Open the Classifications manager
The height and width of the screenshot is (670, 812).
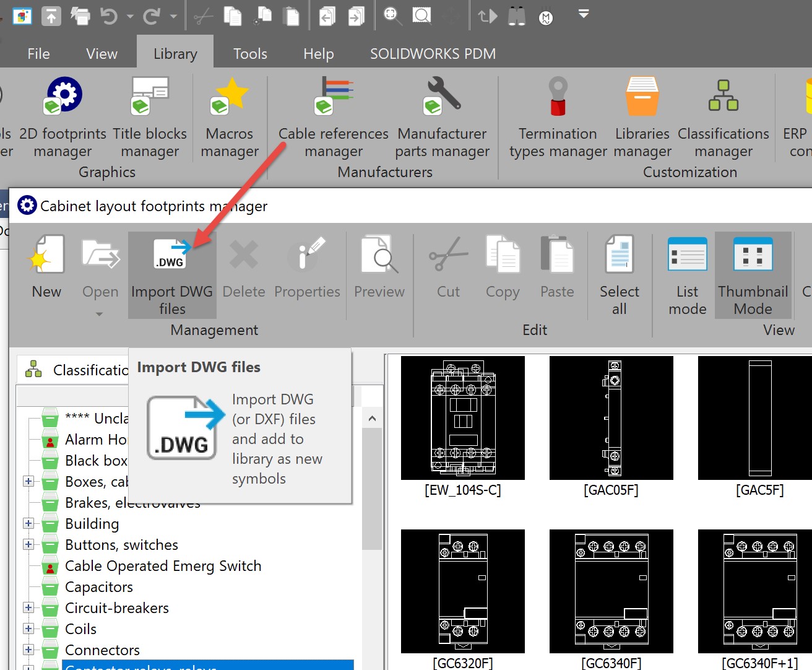723,118
